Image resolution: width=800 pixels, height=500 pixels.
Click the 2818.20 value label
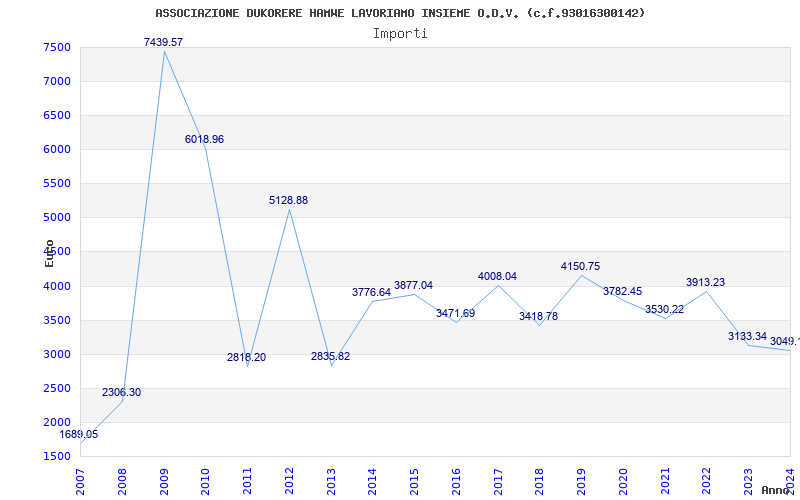click(x=246, y=357)
